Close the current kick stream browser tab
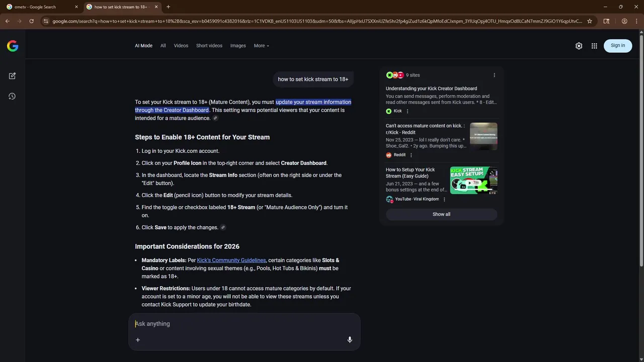Screen dimensions: 644x362 (156, 7)
